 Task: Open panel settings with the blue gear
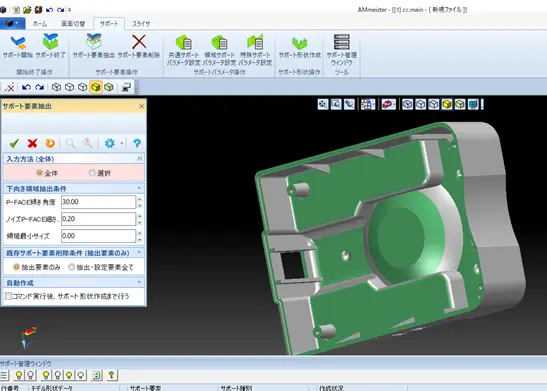[x=110, y=143]
